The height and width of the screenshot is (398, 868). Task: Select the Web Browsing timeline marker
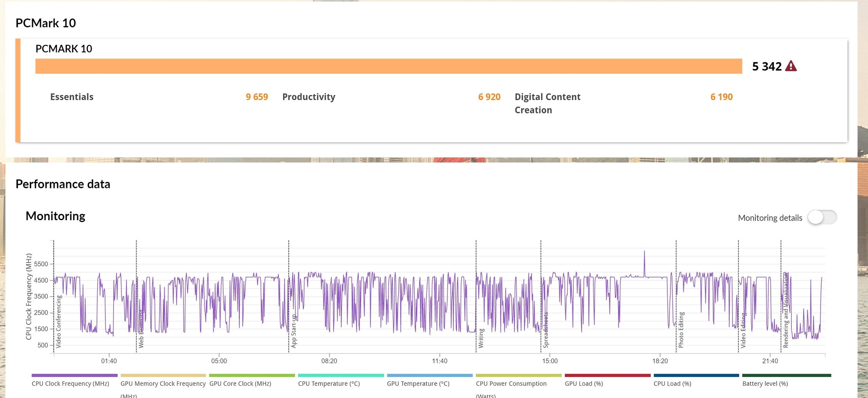[141, 328]
